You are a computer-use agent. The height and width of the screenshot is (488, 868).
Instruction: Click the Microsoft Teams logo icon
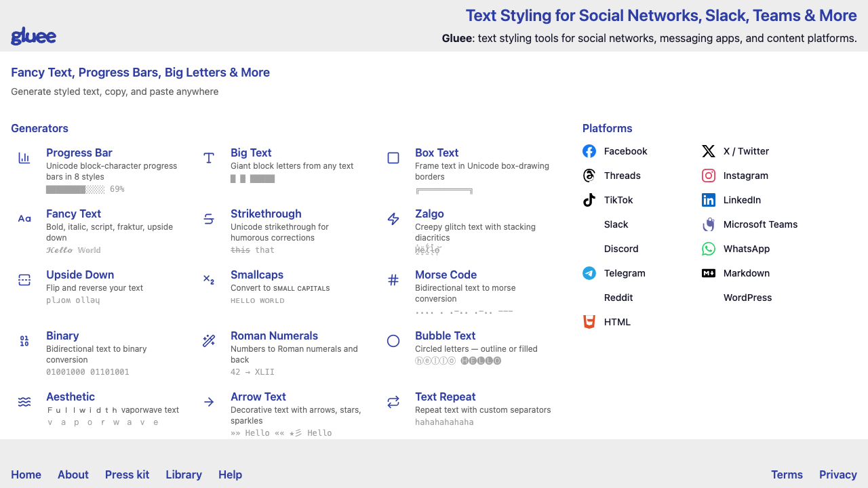709,224
